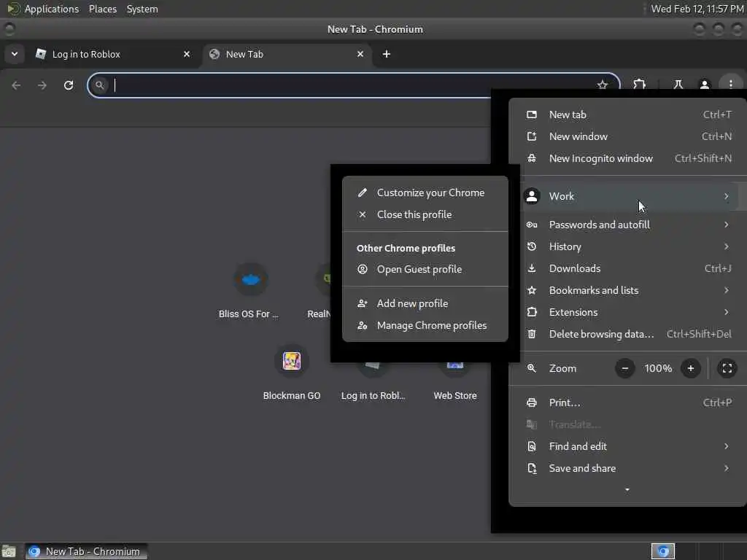This screenshot has height=560, width=747.
Task: Click the back navigation arrow
Action: 16,85
